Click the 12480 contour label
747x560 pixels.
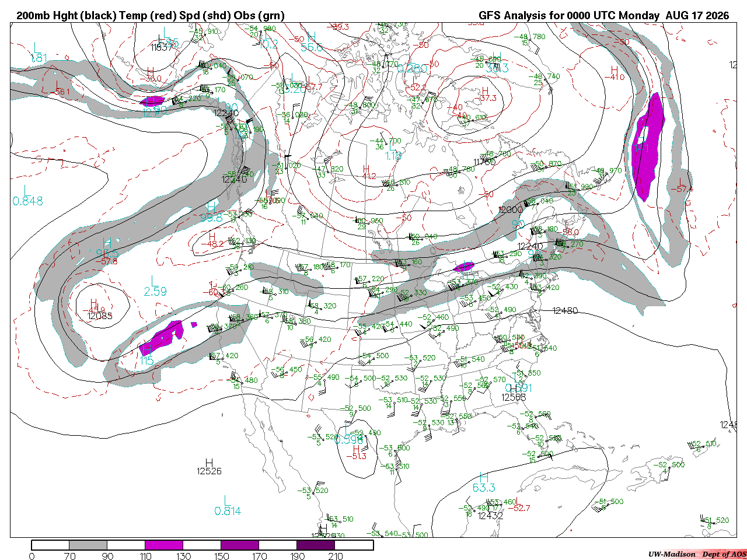566,311
